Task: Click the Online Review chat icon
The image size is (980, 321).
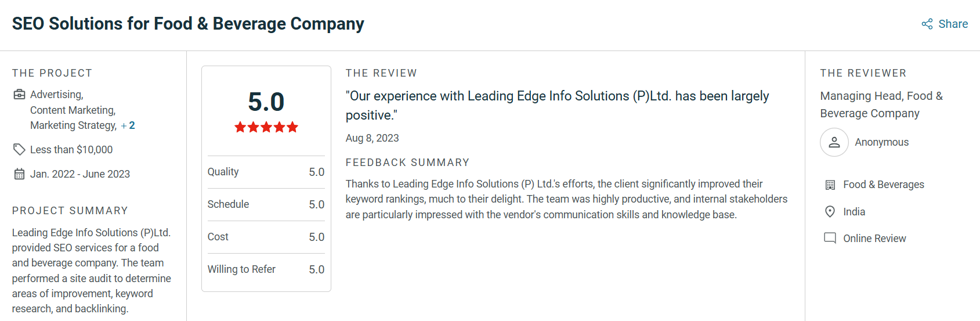Action: [830, 239]
